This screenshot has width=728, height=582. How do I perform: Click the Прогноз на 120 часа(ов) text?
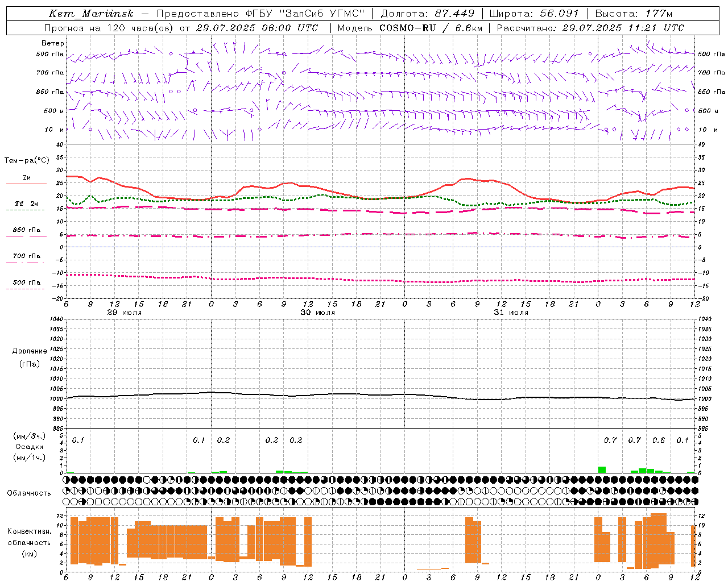click(x=110, y=28)
